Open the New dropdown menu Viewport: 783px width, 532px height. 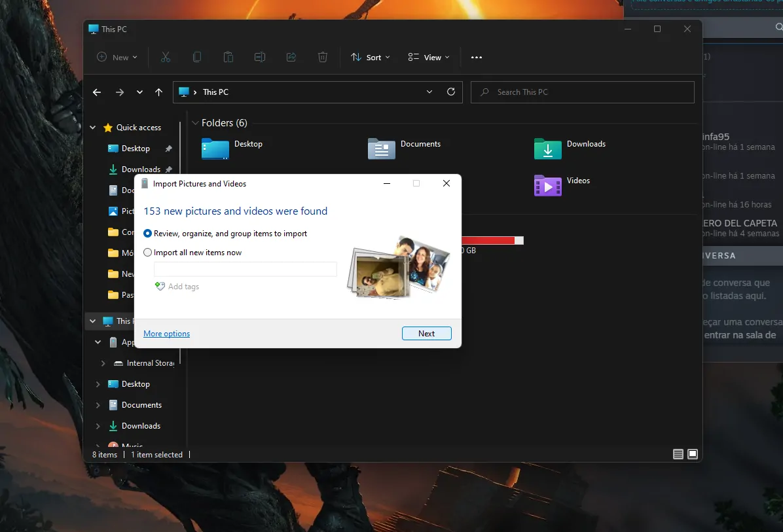pyautogui.click(x=117, y=58)
